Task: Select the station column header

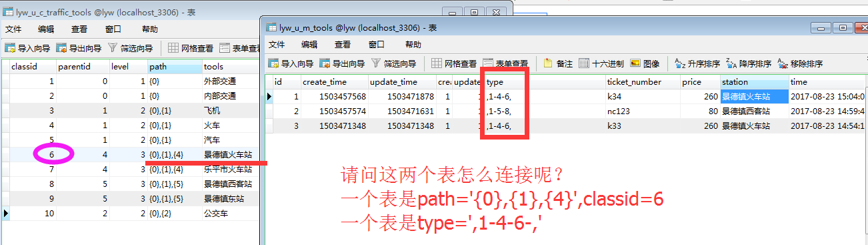Action: [754, 82]
